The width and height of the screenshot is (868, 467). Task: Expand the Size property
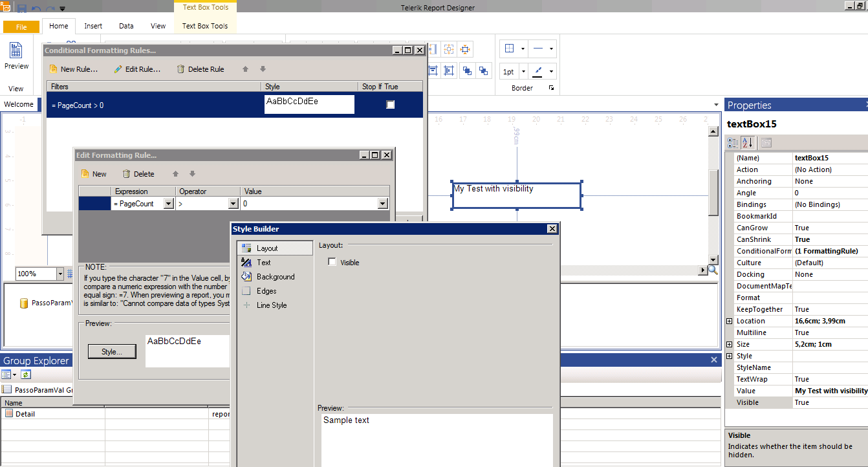pos(730,344)
